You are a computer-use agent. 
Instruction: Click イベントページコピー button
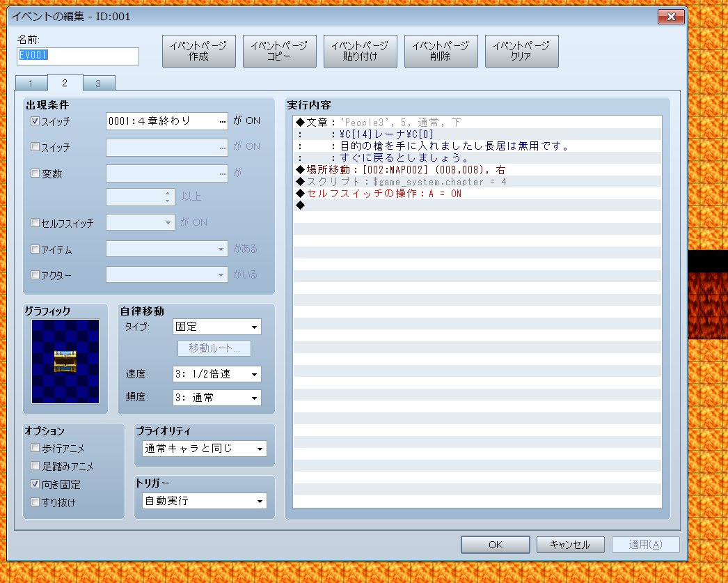(279, 52)
